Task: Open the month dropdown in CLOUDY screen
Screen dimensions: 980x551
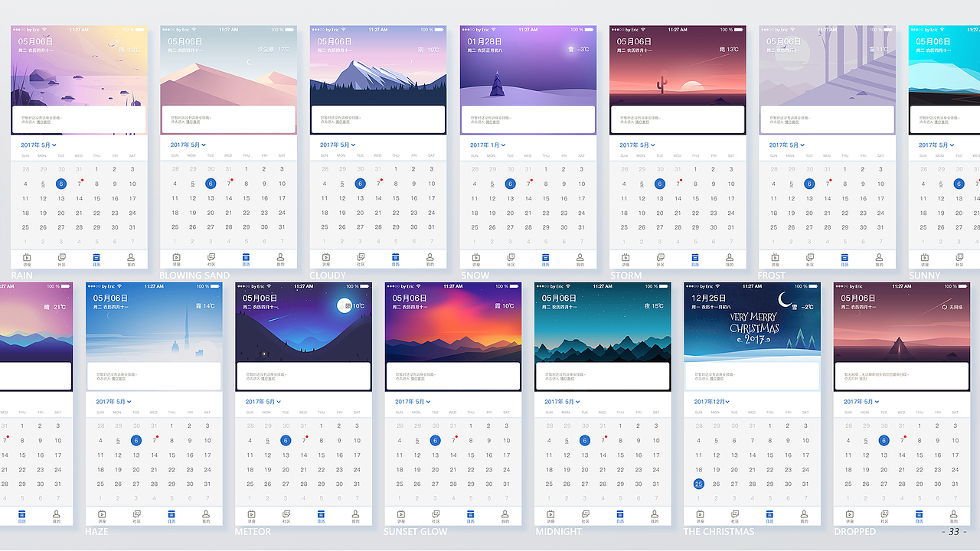Action: tap(338, 145)
